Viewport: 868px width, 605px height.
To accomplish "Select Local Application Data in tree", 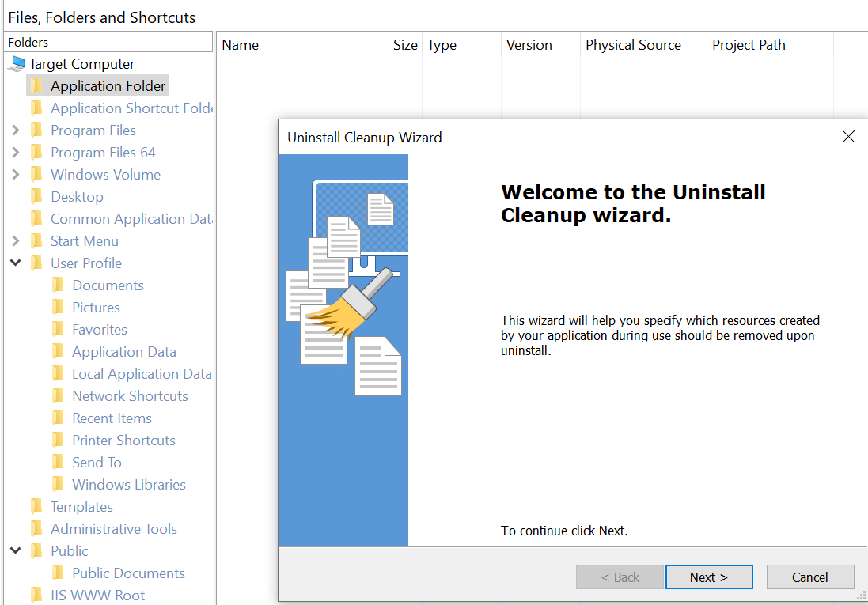I will tap(142, 374).
